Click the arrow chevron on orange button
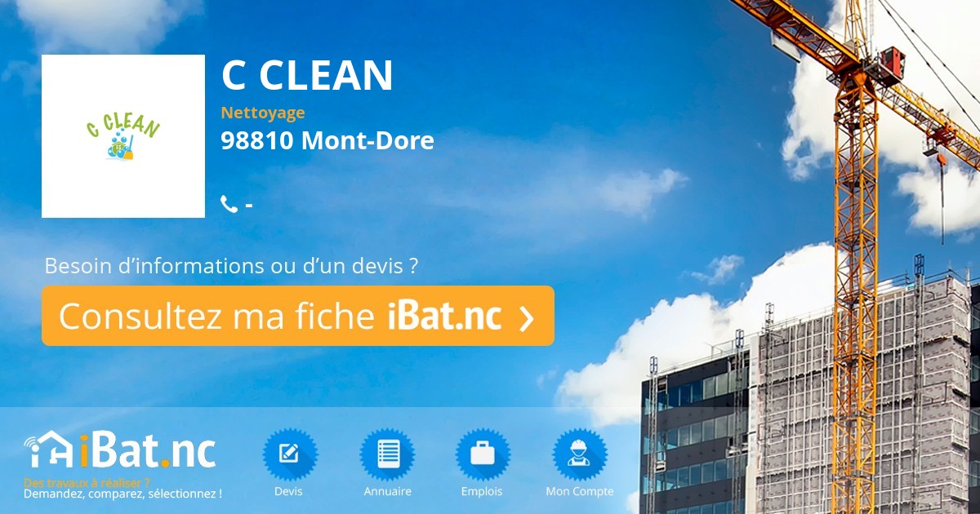 [527, 317]
